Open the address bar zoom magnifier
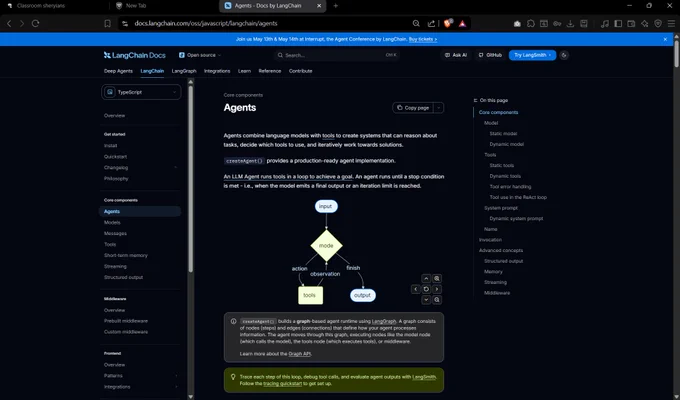This screenshot has height=400, width=680. [416, 23]
